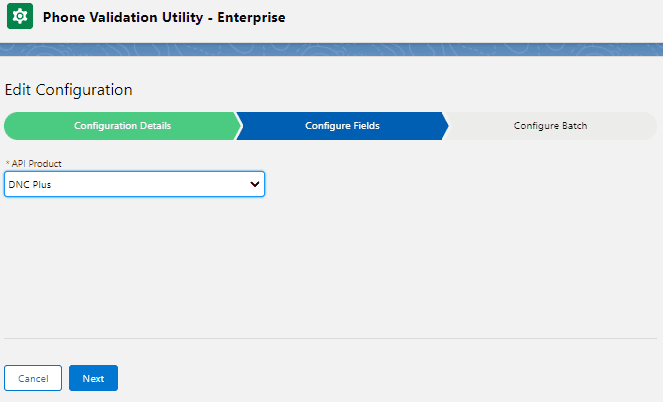Screen dimensions: 664x402
Task: Jump to the Configure Batch step
Action: coord(550,126)
